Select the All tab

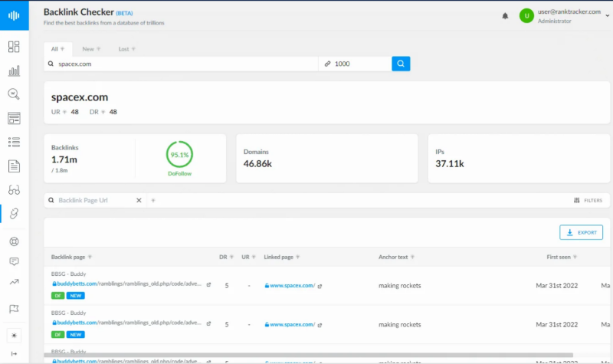click(x=58, y=49)
